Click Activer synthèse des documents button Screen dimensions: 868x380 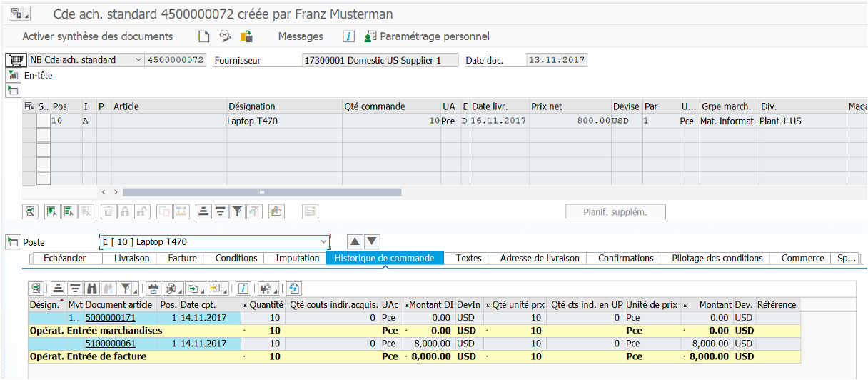97,36
